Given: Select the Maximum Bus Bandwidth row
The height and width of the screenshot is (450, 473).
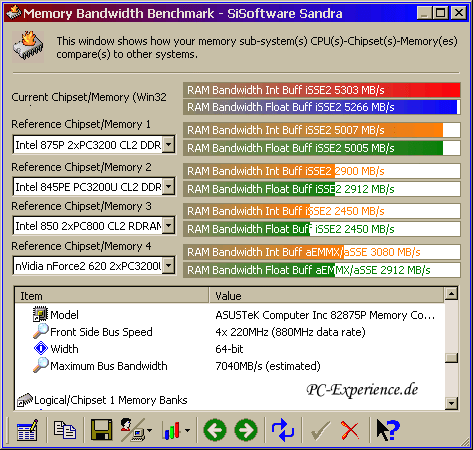Looking at the screenshot, I should coord(109,366).
